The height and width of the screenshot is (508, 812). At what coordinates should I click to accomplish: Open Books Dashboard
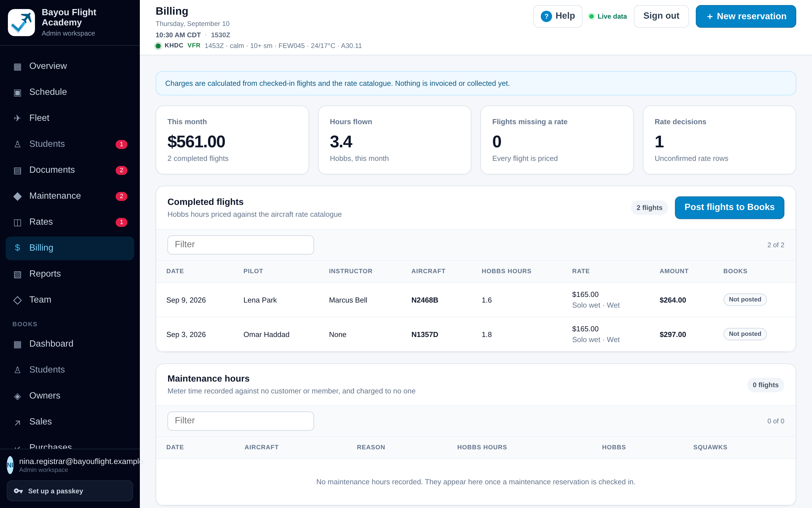[70, 344]
